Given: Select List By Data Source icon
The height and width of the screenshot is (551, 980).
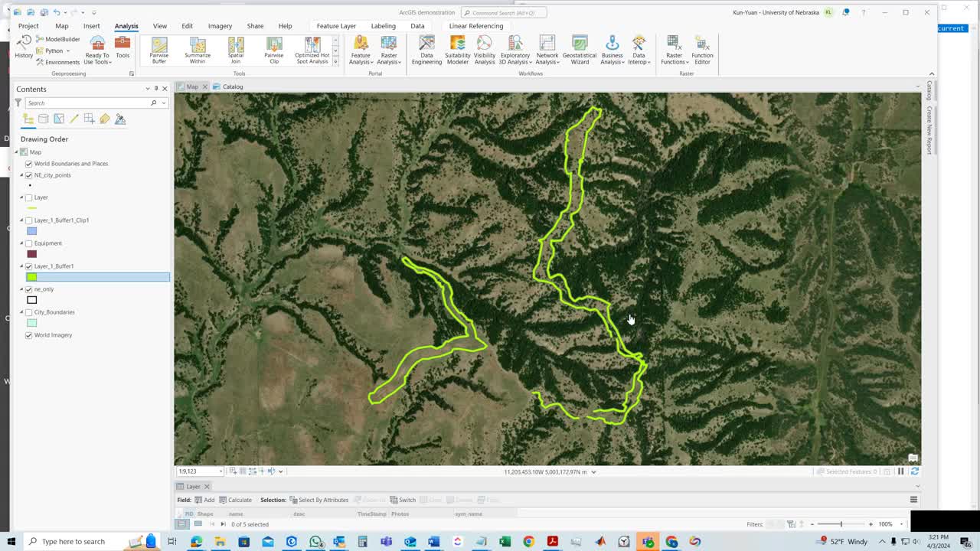Looking at the screenshot, I should pyautogui.click(x=44, y=119).
